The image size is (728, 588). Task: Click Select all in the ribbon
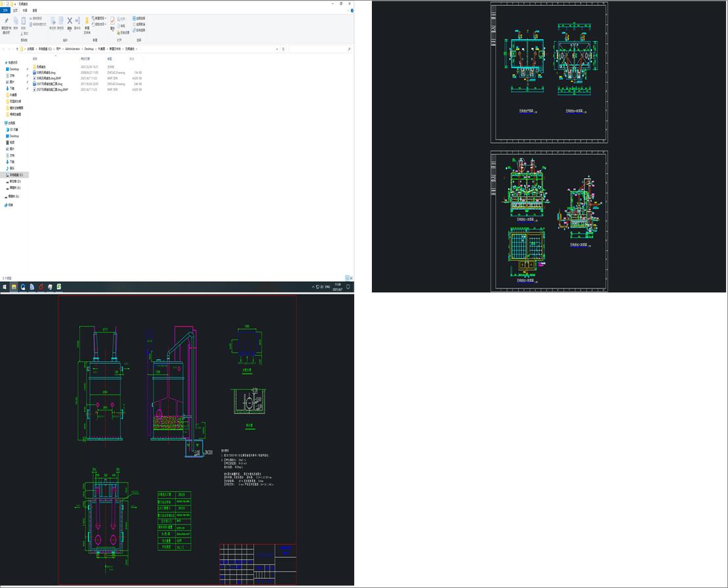pyautogui.click(x=139, y=18)
